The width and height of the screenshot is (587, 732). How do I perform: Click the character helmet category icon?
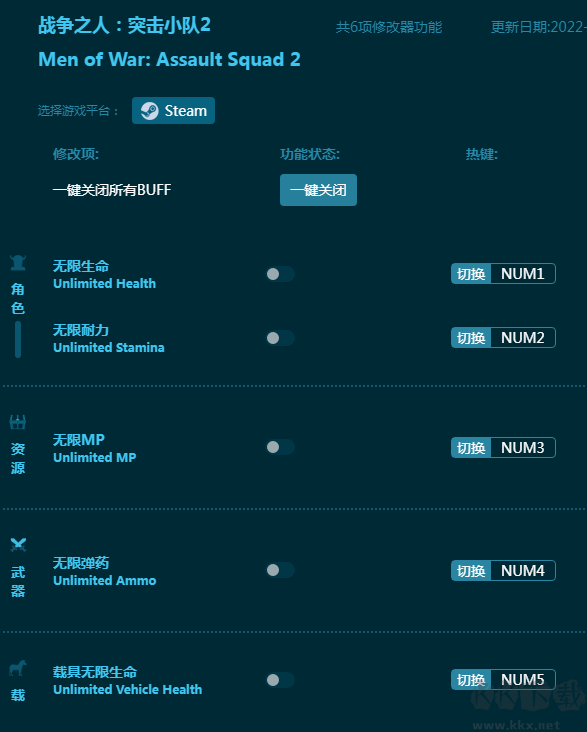coord(18,263)
